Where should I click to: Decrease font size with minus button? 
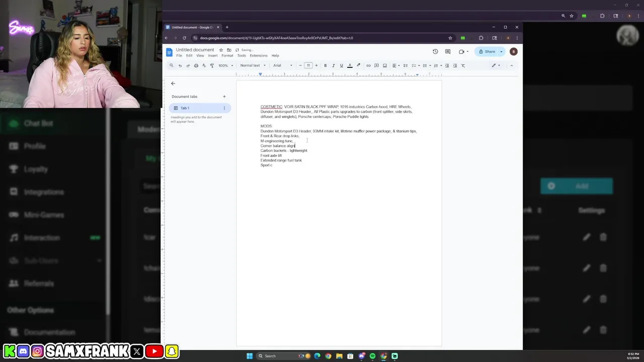pos(300,65)
